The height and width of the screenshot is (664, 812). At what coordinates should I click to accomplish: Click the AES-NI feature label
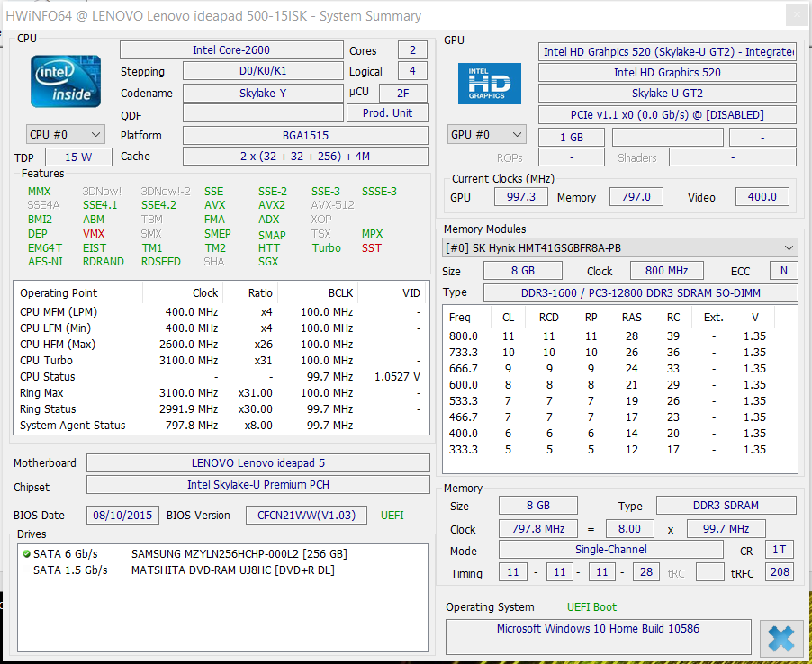[x=46, y=262]
